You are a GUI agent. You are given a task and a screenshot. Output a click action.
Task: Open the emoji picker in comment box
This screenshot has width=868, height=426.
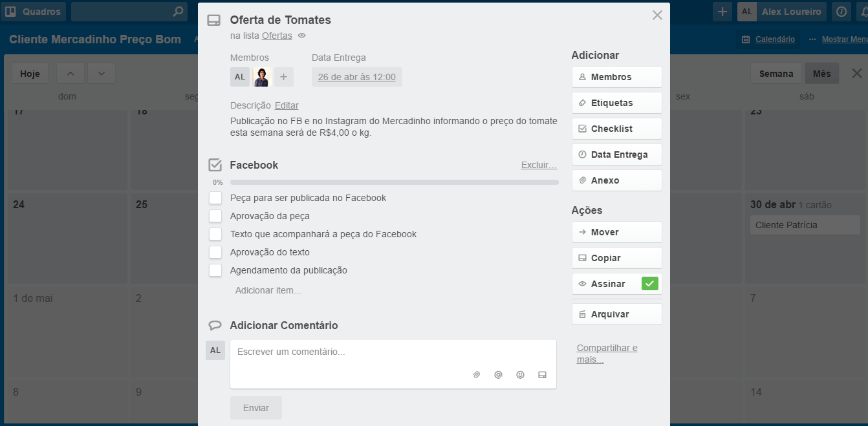point(520,375)
